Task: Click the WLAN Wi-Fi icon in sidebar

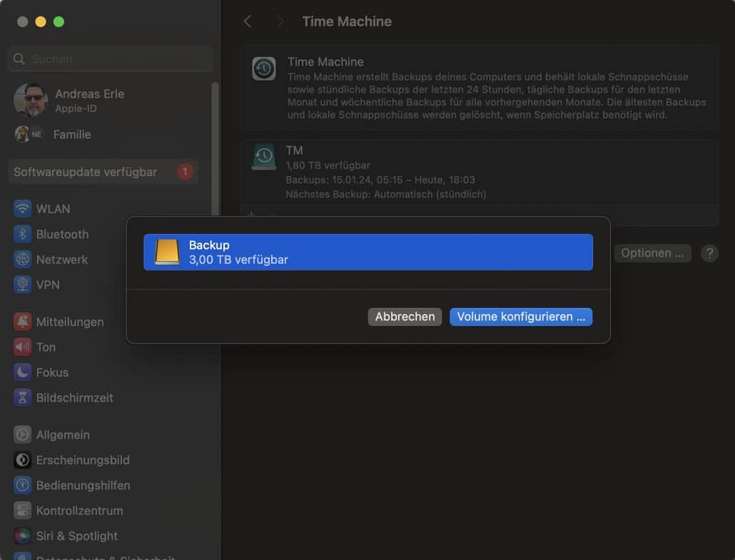Action: 22,209
